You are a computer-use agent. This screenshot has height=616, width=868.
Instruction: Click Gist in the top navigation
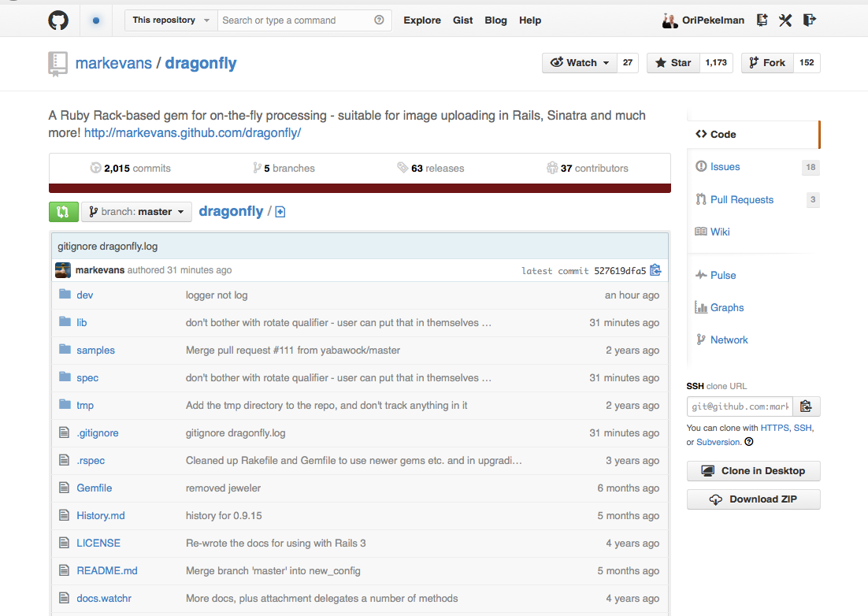463,20
